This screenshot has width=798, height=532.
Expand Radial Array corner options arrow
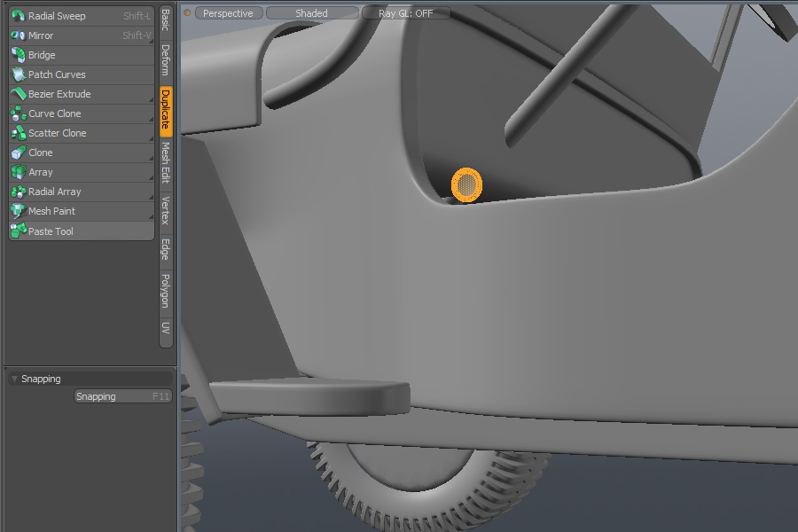[x=151, y=198]
